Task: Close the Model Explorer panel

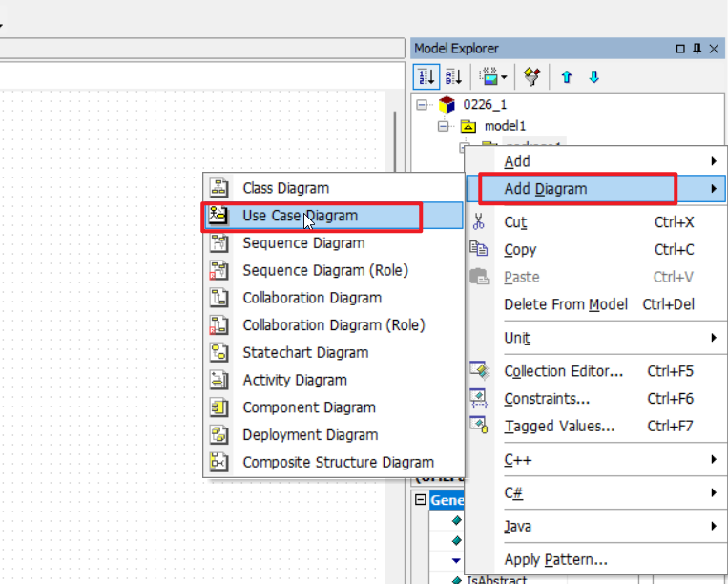Action: (x=714, y=49)
